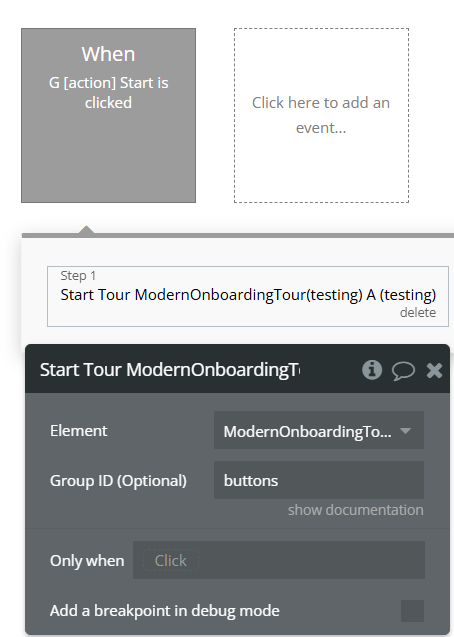Focus the Group ID field containing buttons
Screen dimensions: 454x637
point(319,480)
